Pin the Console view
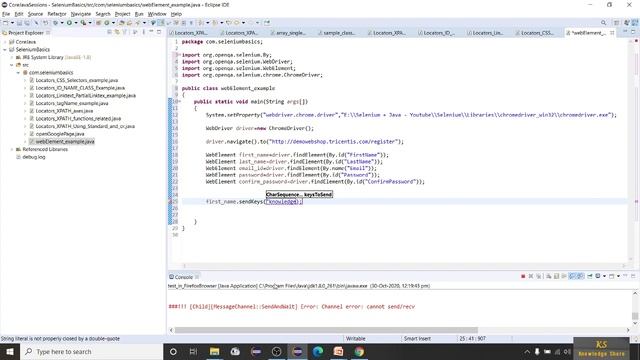Viewport: 640px width, 360px height. [x=590, y=276]
